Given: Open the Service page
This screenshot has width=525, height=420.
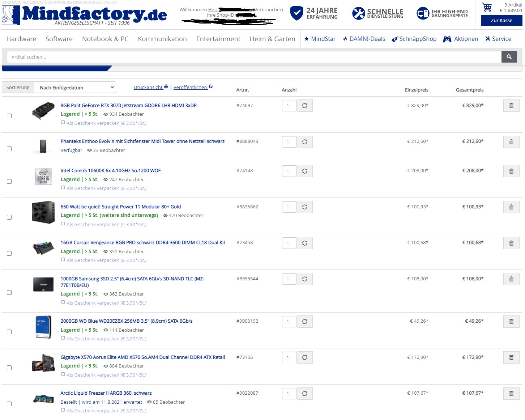Looking at the screenshot, I should tap(498, 39).
